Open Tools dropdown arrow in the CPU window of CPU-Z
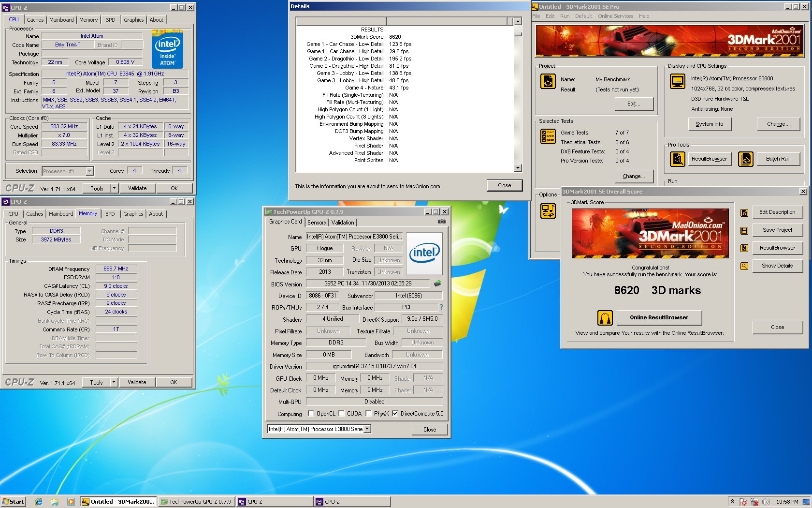The image size is (812, 508). [x=115, y=188]
